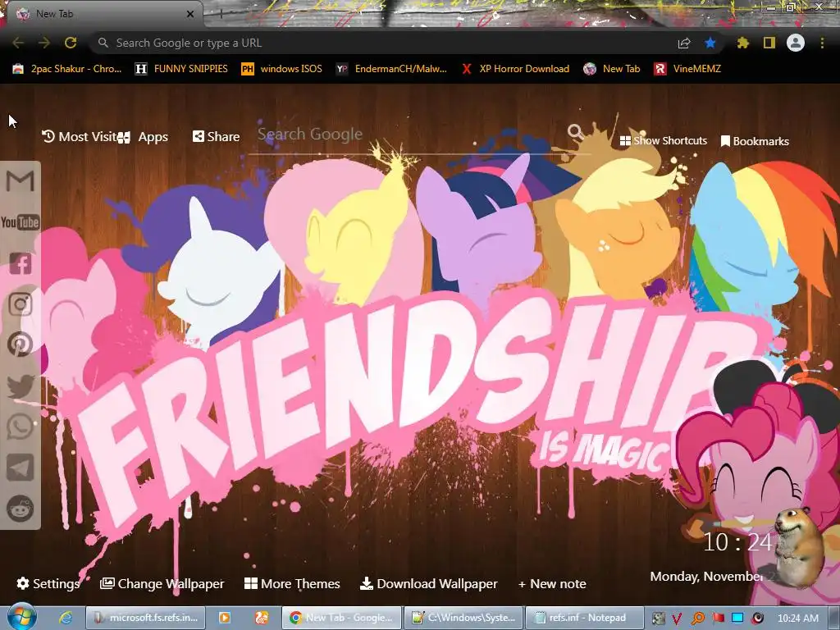This screenshot has height=630, width=840.
Task: Click the back navigation arrow
Action: tap(18, 43)
